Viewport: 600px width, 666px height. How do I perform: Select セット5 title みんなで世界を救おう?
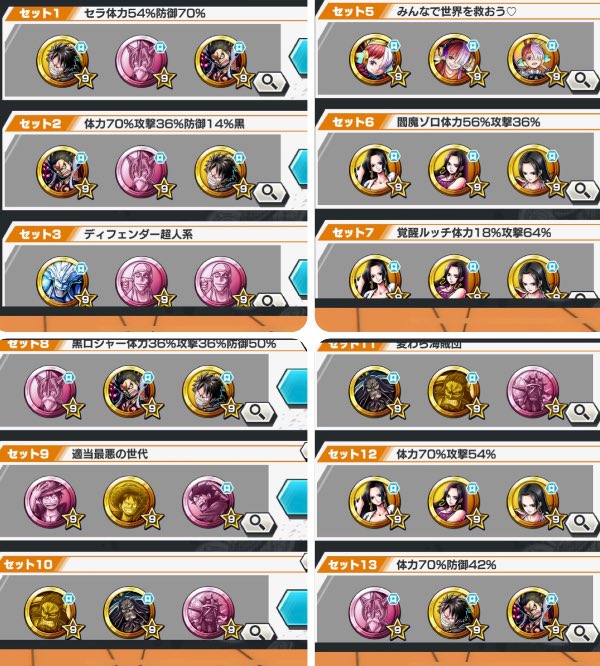coord(456,12)
